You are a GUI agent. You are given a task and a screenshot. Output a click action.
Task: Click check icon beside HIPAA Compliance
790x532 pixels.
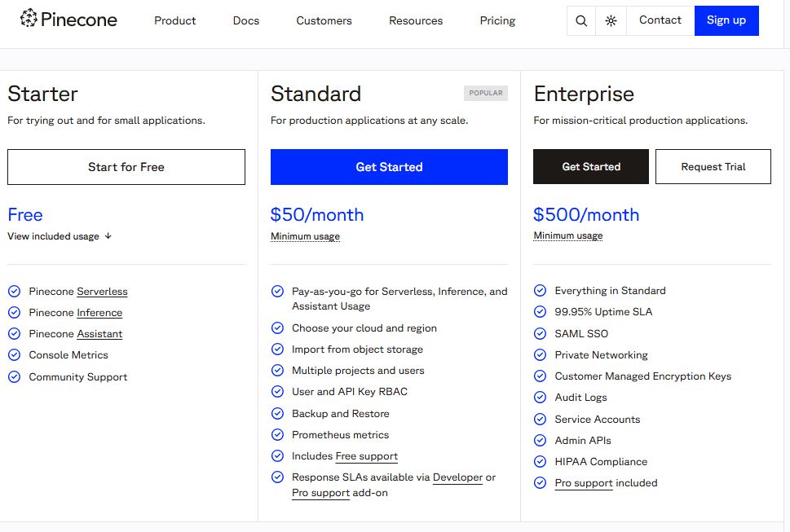click(x=540, y=462)
